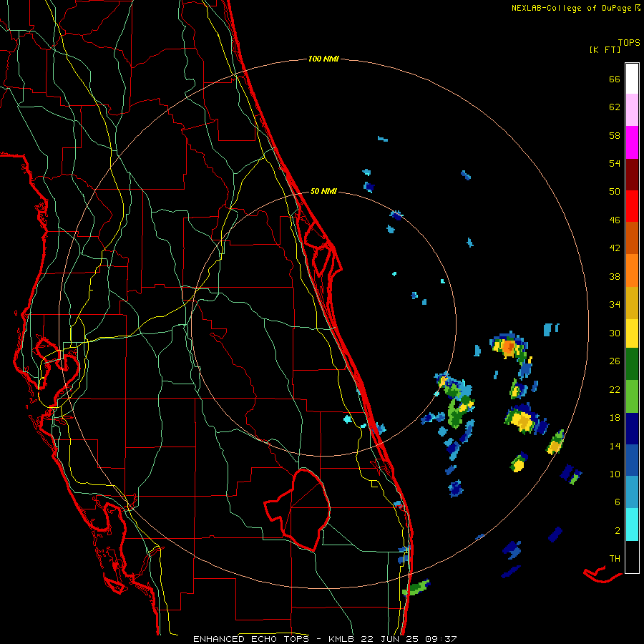The image size is (644, 644).
Task: Click the navy swatch between 18 and 14
Action: pos(632,429)
